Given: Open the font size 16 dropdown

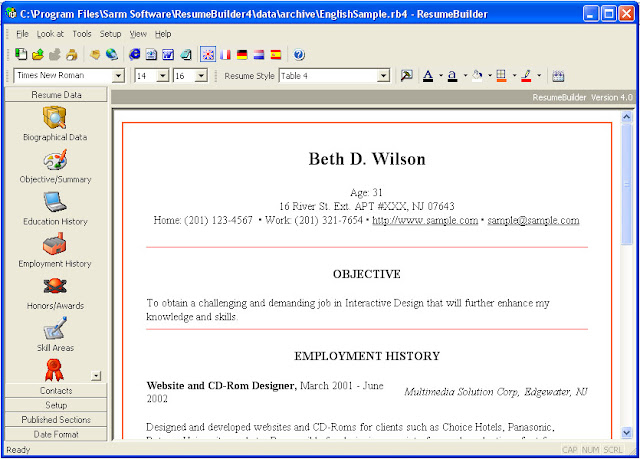Looking at the screenshot, I should 201,76.
